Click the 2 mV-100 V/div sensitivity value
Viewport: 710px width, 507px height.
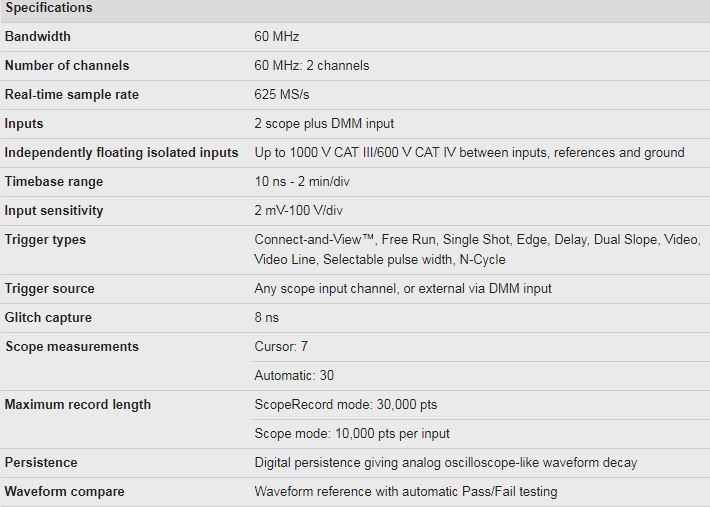click(298, 210)
